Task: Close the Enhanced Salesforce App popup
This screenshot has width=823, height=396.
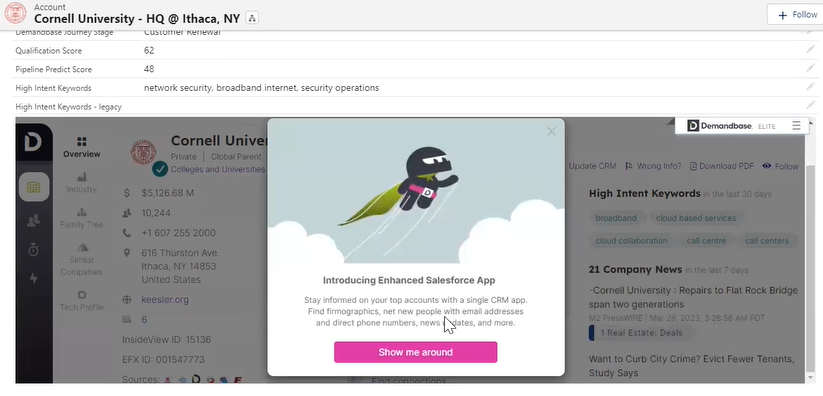Action: pos(551,132)
